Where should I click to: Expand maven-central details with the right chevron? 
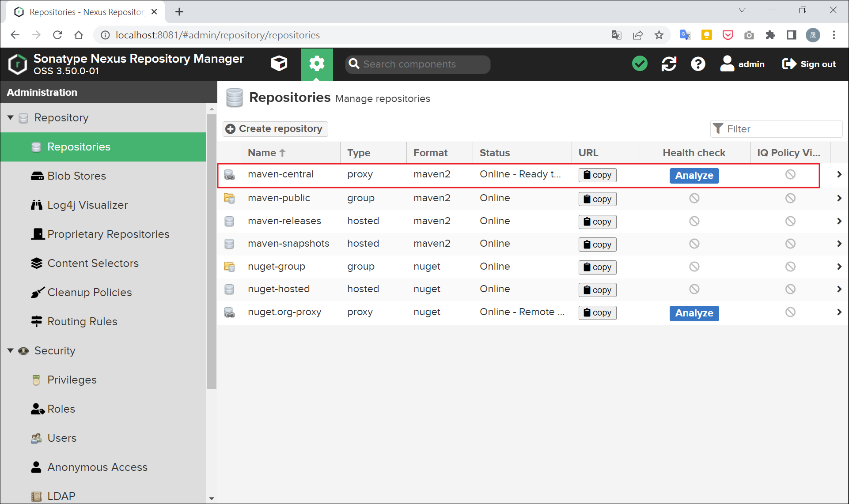(839, 174)
